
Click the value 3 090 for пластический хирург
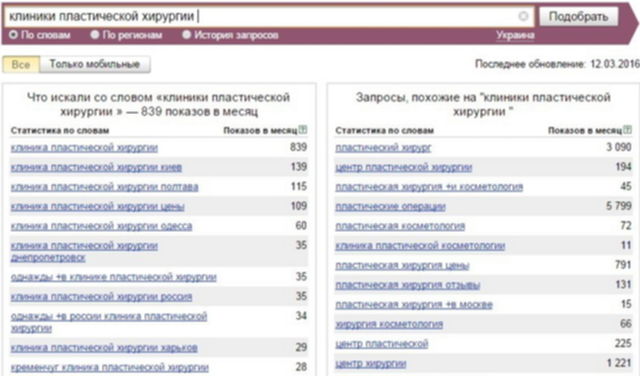tap(619, 147)
